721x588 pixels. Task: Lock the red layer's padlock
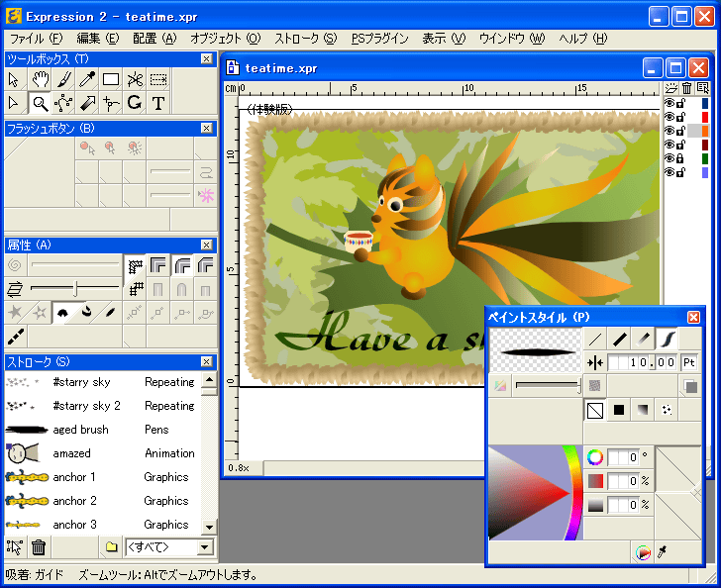[x=680, y=117]
